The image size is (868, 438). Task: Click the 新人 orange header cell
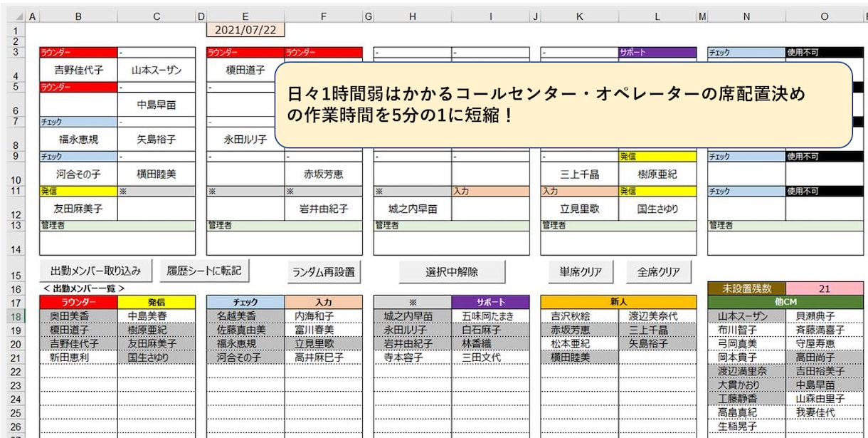point(618,302)
